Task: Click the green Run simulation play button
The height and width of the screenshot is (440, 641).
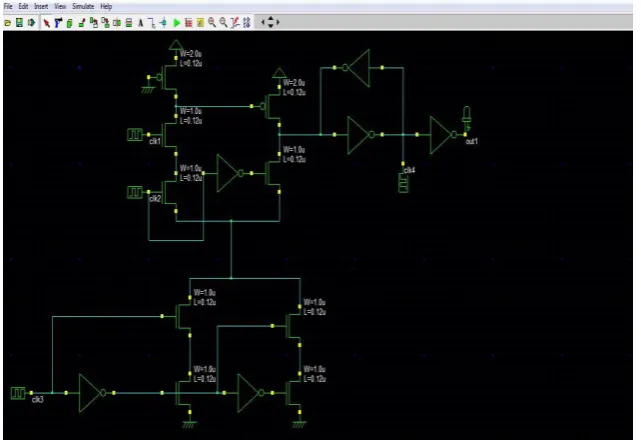Action: [x=177, y=23]
